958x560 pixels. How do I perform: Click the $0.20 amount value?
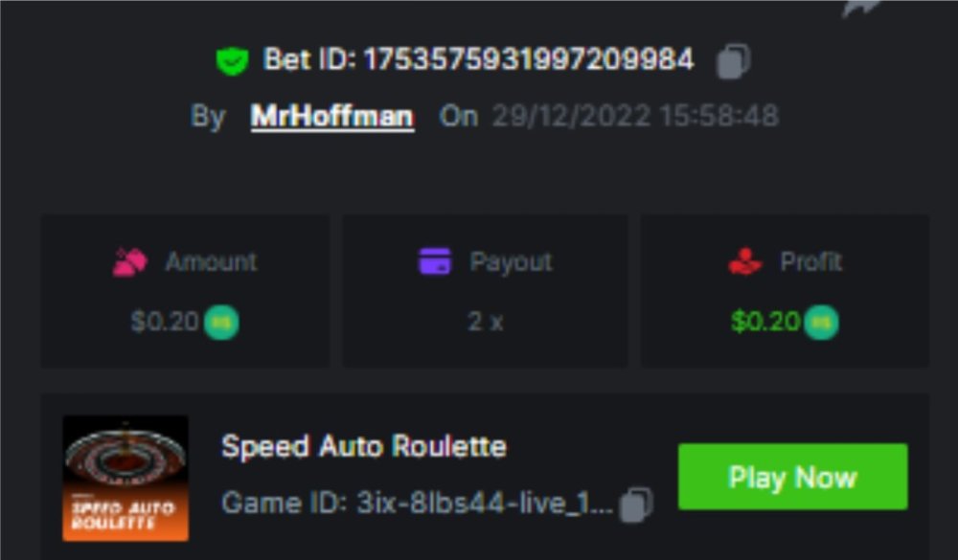click(165, 322)
